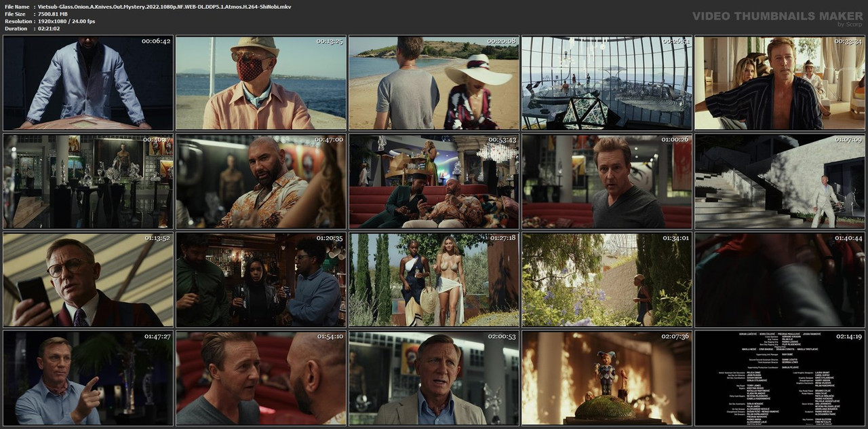Screen dimensions: 868x429
Task: Click the thumbnail stamped 01:54:10
Action: point(261,378)
